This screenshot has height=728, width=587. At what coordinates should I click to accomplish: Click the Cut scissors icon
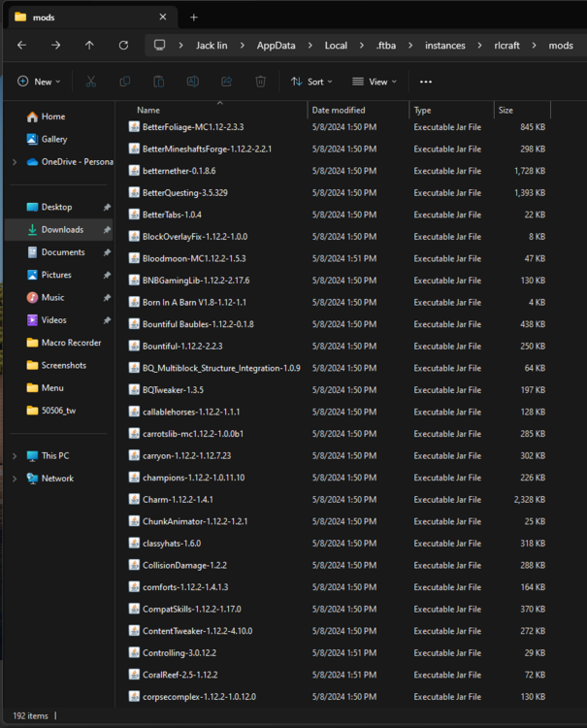click(91, 82)
